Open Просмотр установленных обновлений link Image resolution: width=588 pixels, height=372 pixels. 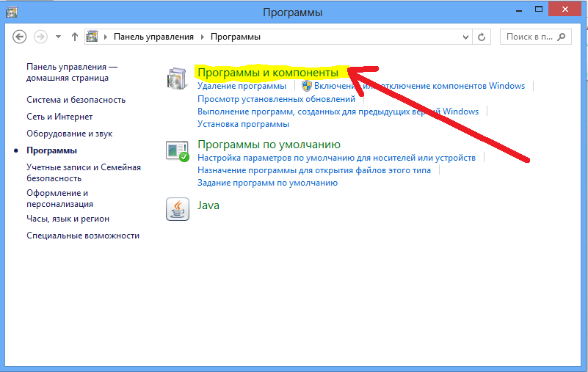click(x=276, y=99)
